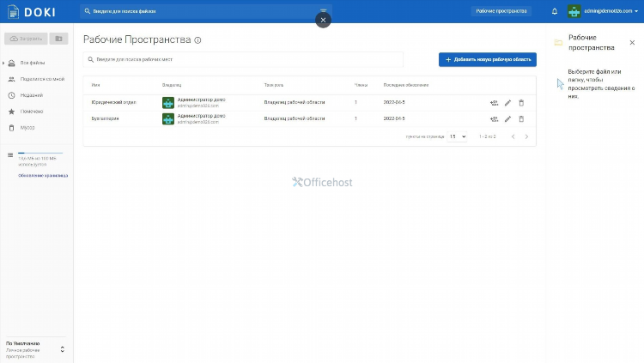644x363 pixels.
Task: Click the info icon beside Рабочие Пространства
Action: (x=197, y=40)
